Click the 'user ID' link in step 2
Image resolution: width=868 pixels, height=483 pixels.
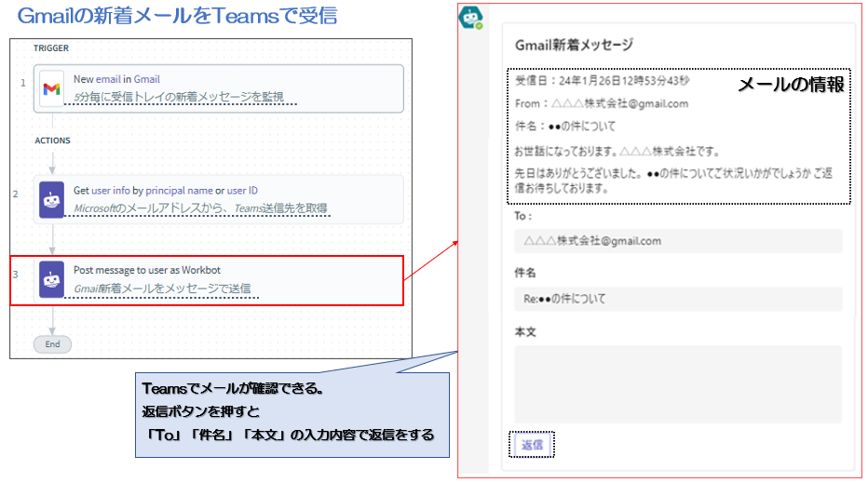pyautogui.click(x=242, y=191)
